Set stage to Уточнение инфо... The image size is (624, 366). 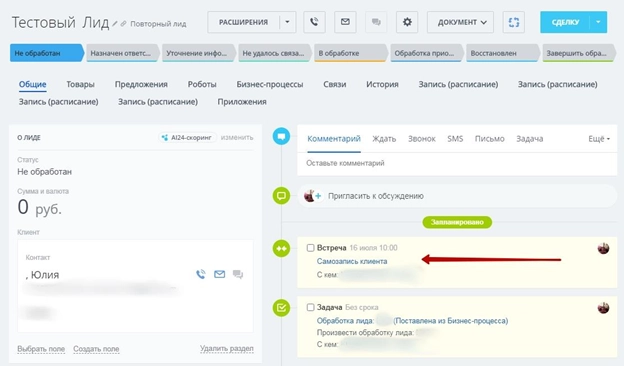199,53
